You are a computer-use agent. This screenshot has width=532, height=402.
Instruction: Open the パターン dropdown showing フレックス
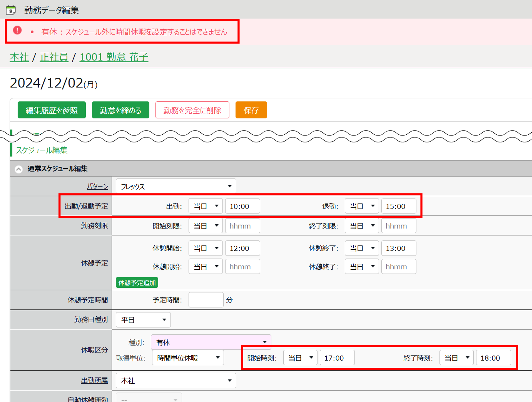pyautogui.click(x=176, y=186)
